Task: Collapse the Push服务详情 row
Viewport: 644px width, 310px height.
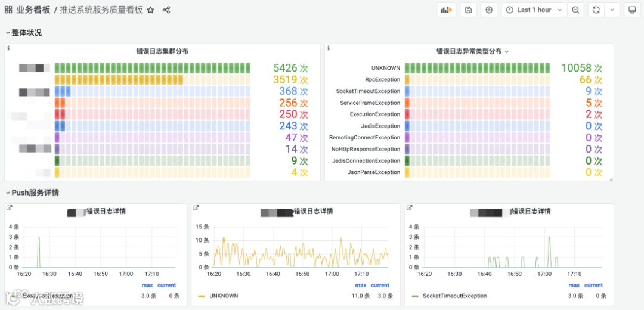Action: point(33,192)
